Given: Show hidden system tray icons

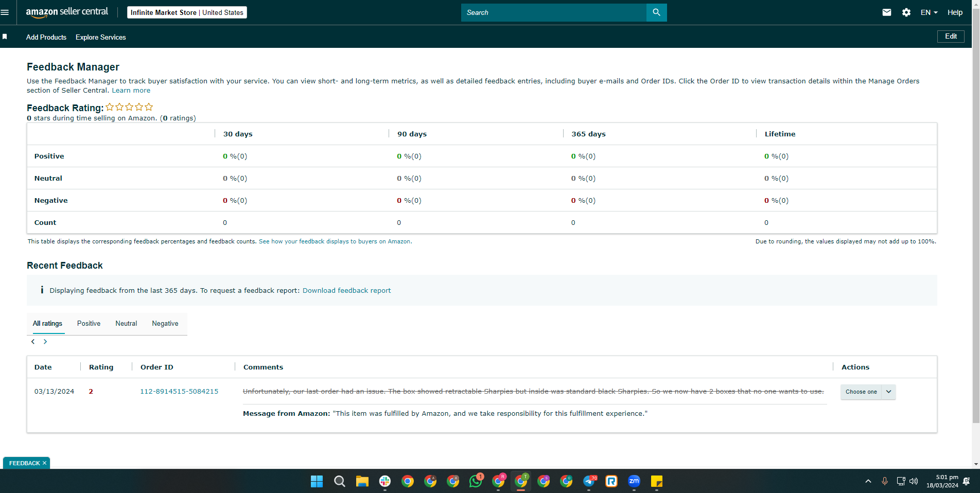Looking at the screenshot, I should 868,481.
